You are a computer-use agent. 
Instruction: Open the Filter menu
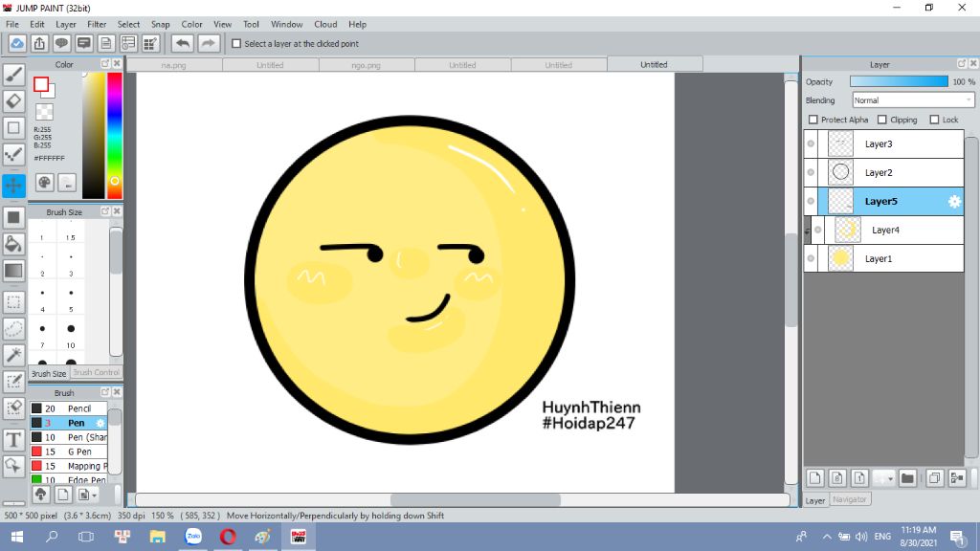coord(97,24)
